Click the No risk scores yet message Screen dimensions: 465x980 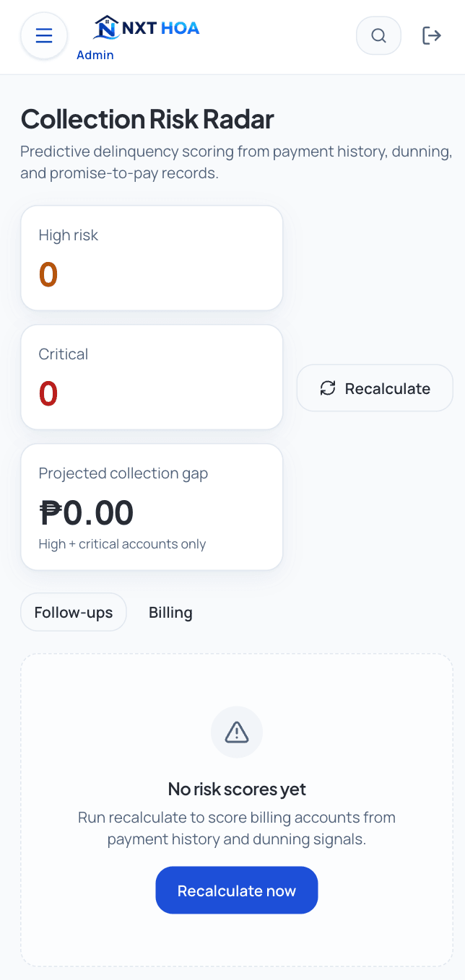tap(237, 789)
